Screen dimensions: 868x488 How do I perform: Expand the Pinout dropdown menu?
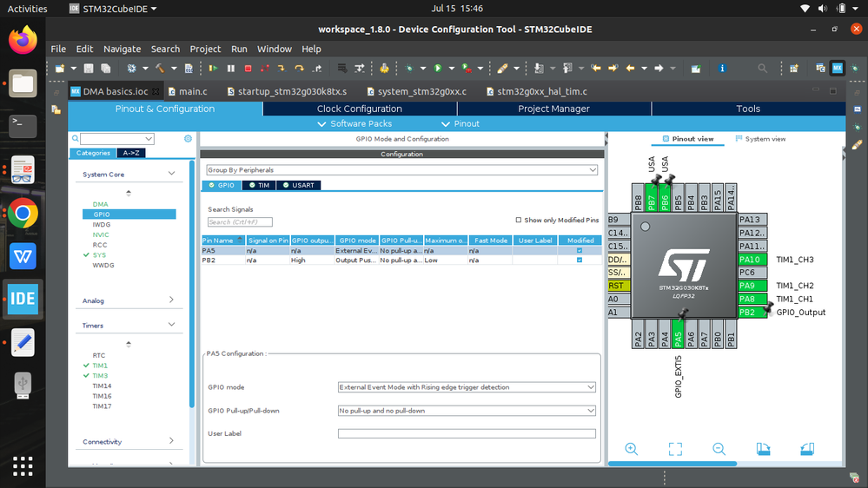tap(460, 124)
